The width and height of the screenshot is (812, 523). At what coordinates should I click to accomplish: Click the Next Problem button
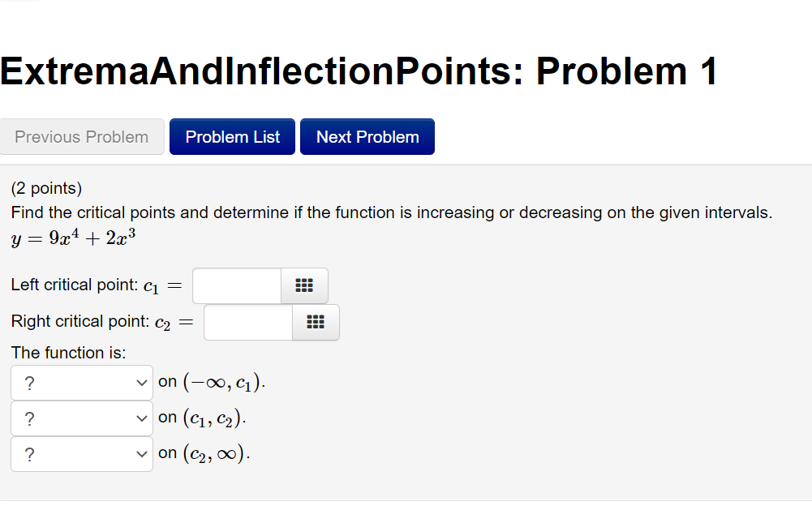click(367, 136)
